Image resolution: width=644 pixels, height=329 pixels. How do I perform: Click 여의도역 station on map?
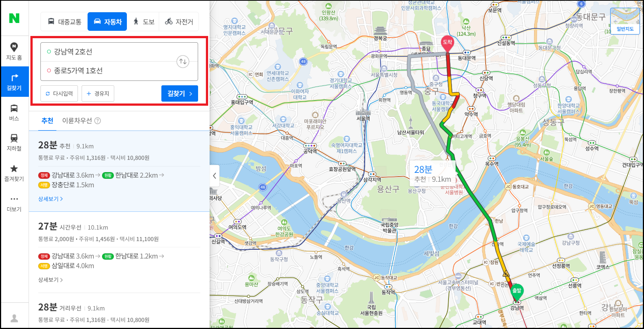click(237, 224)
